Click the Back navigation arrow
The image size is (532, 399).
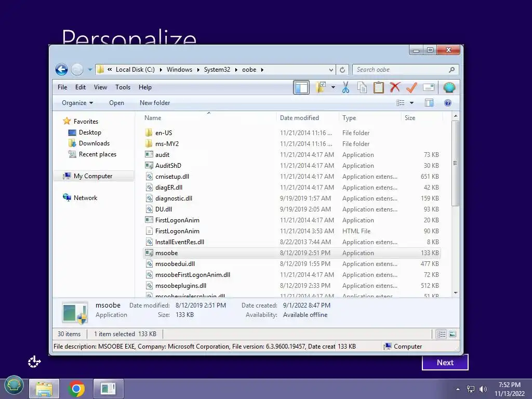tap(61, 70)
